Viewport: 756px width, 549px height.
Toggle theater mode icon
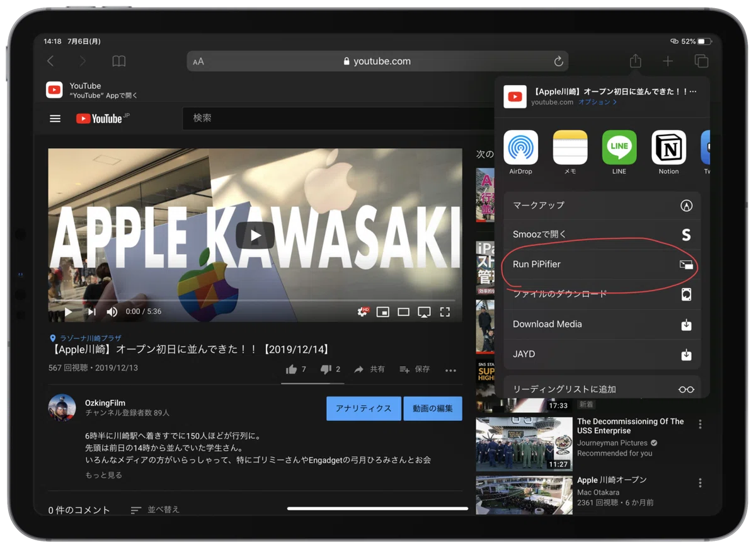click(404, 312)
